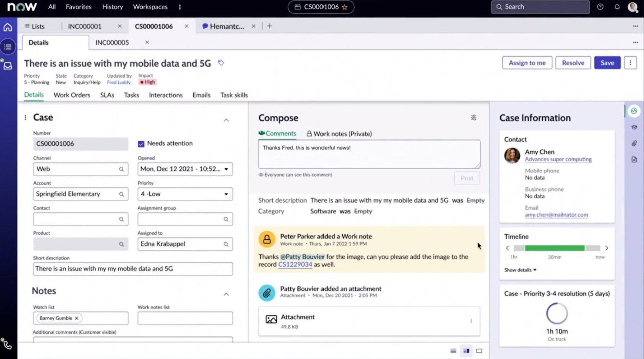Viewport: 644px width, 359px height.
Task: Click the CS1229034 hyperlink in work note
Action: [295, 265]
